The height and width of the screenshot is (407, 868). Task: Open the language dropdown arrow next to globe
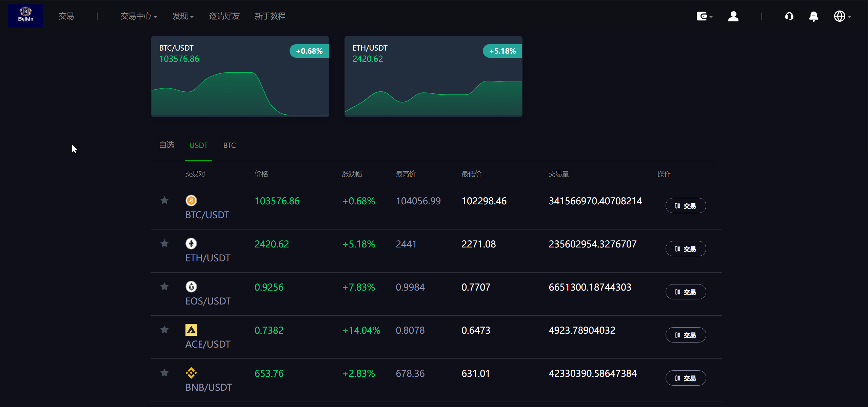click(x=850, y=16)
